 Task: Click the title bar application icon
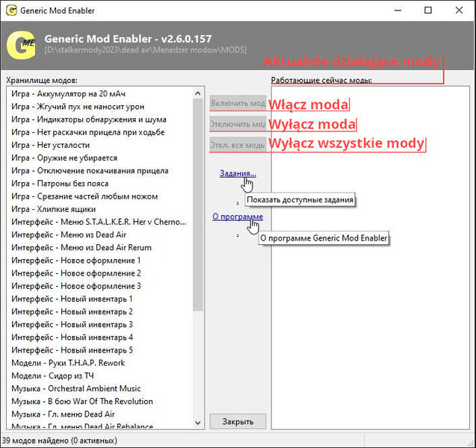10,11
